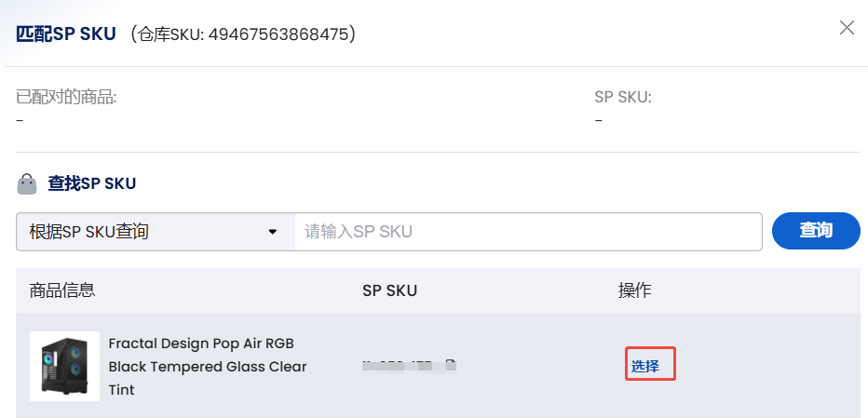
Task: Click the 已配对的商品 label
Action: click(66, 97)
